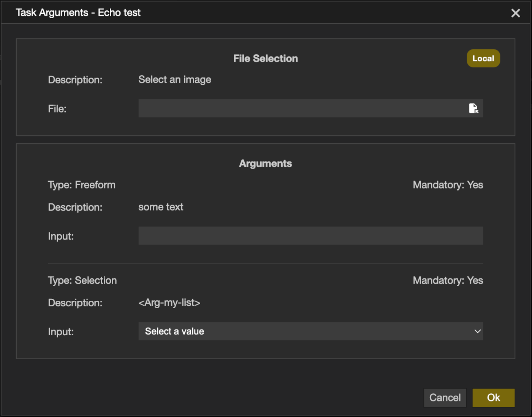Open the Select a value dropdown
Image resolution: width=532 pixels, height=417 pixels.
(311, 331)
